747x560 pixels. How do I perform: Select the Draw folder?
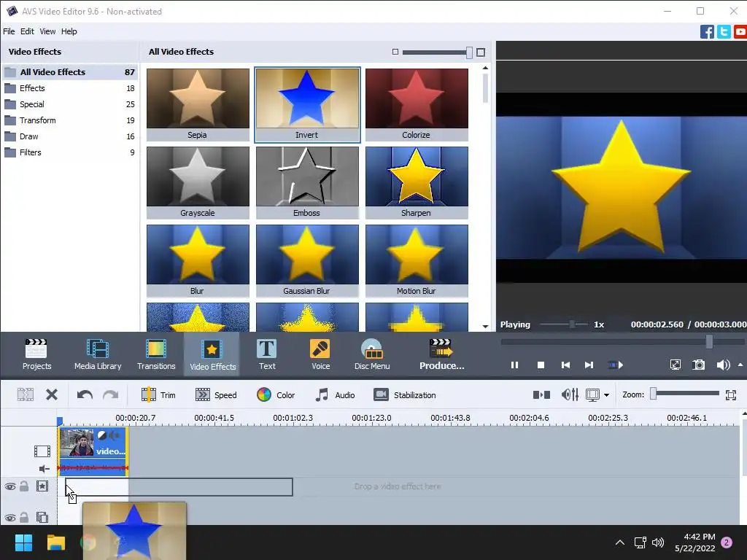(x=70, y=136)
